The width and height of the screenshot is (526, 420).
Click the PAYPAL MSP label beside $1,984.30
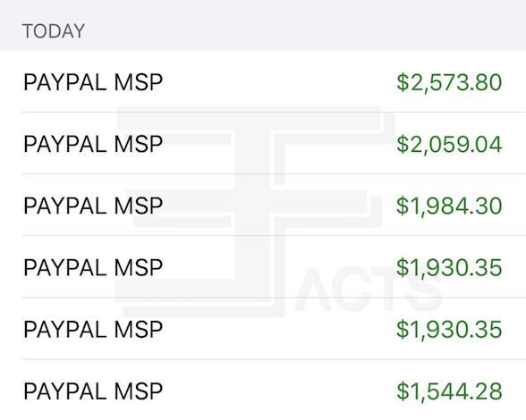point(93,206)
